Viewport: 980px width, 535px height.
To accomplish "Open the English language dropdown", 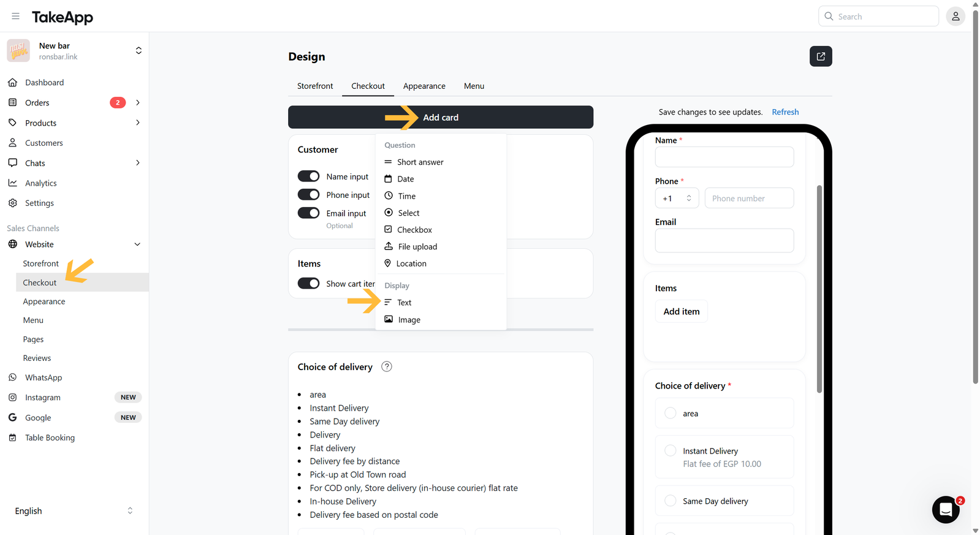I will pyautogui.click(x=74, y=510).
